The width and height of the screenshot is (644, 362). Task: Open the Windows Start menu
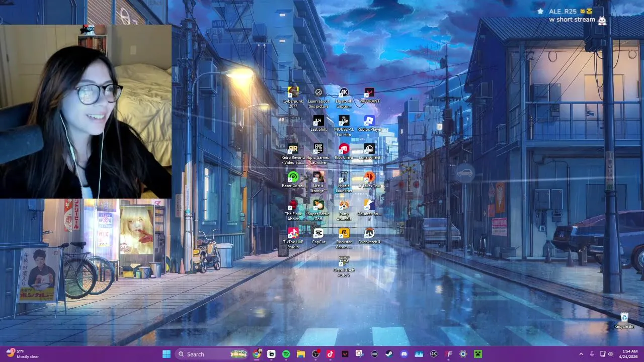click(167, 354)
